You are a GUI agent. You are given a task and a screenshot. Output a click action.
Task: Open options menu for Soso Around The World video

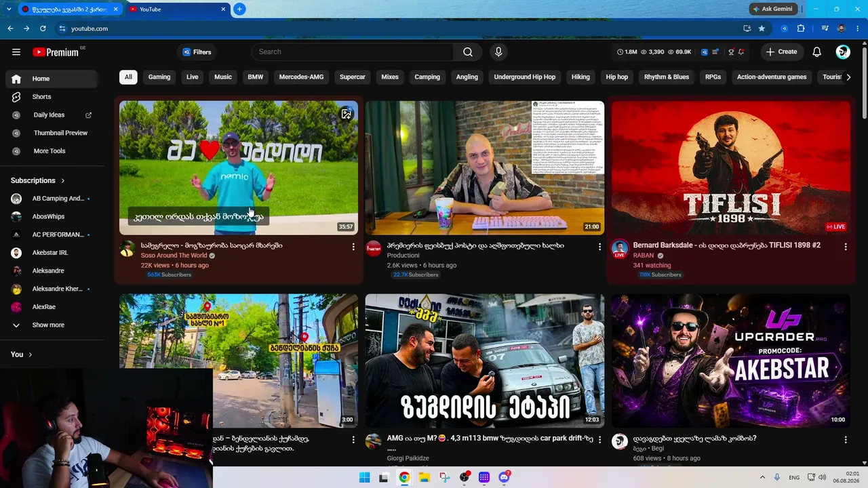(353, 247)
